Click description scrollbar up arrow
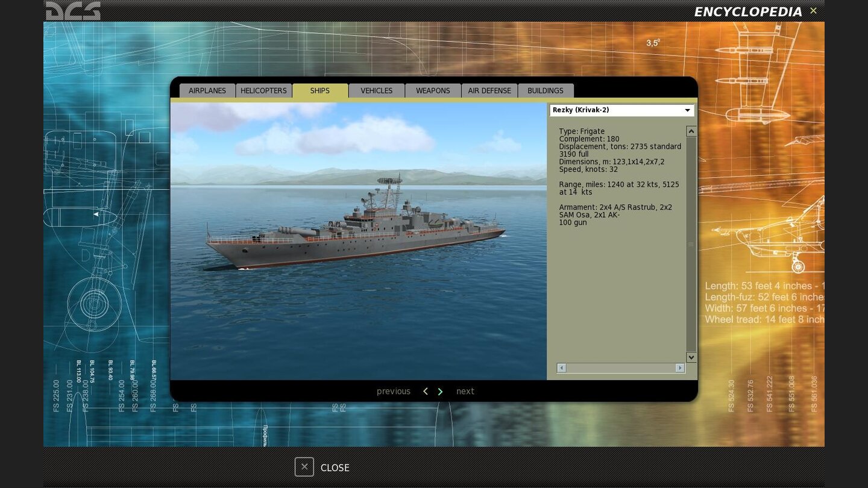The height and width of the screenshot is (488, 868). (x=691, y=131)
